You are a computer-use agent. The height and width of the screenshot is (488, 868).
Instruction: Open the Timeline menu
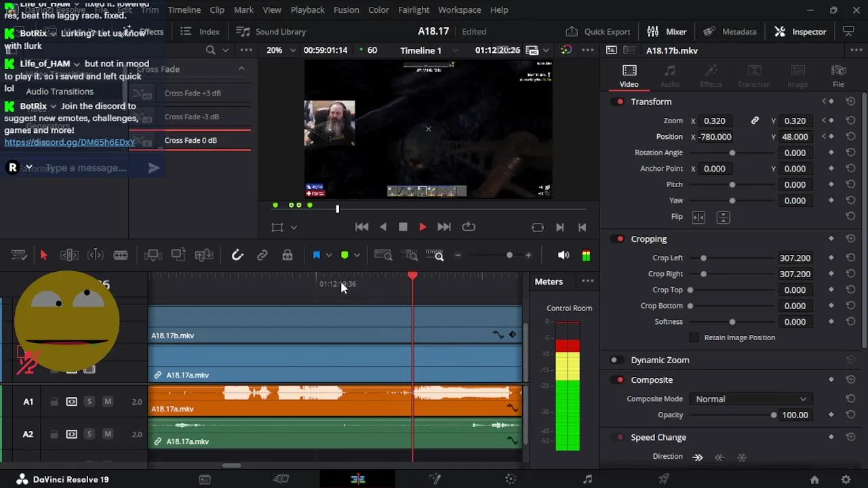coord(184,9)
